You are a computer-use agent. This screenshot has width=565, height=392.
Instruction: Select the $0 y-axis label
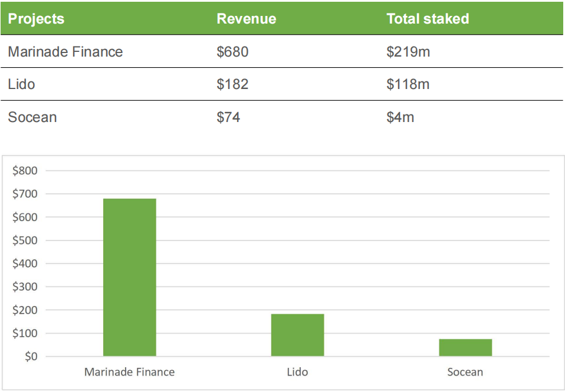[x=29, y=357]
